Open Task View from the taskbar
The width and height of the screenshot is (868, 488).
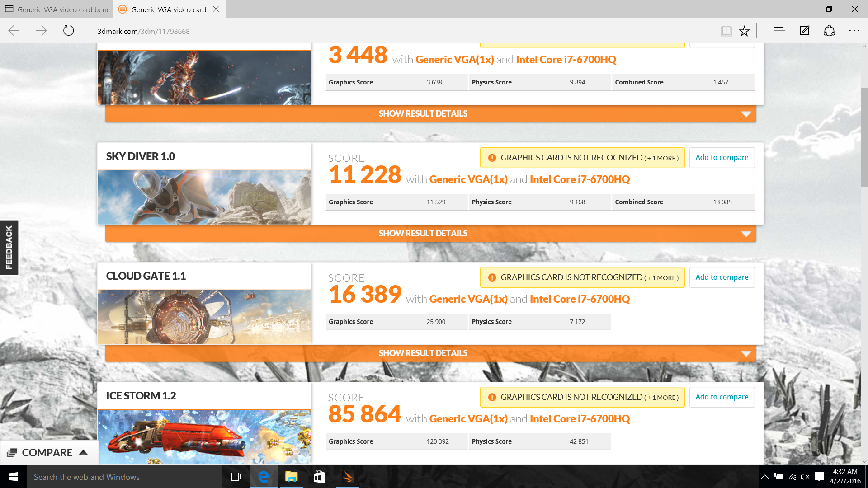(235, 477)
